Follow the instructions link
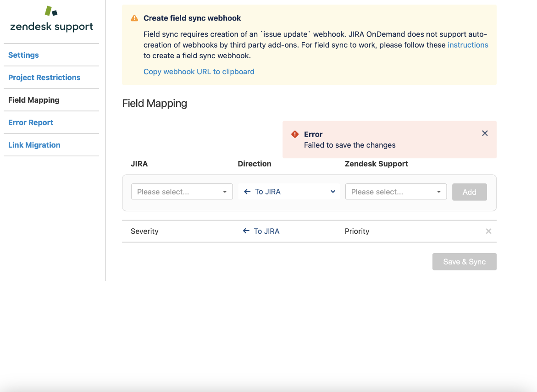Screen dimensions: 537x392 468,45
